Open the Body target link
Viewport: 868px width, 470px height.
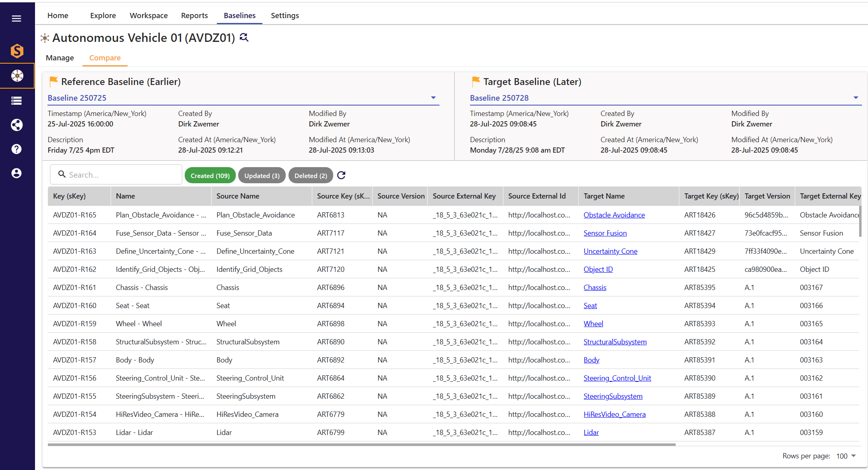tap(592, 360)
